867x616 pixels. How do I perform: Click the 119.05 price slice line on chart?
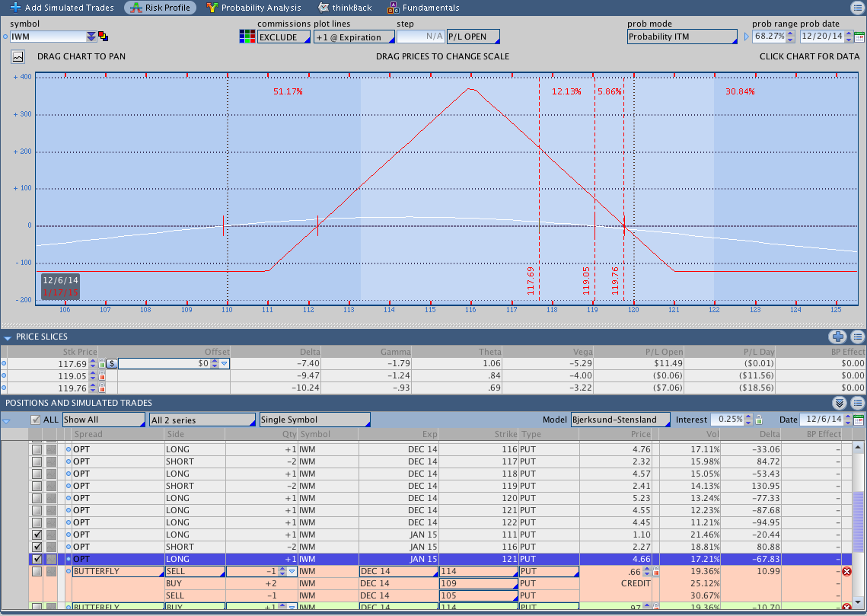click(x=594, y=188)
